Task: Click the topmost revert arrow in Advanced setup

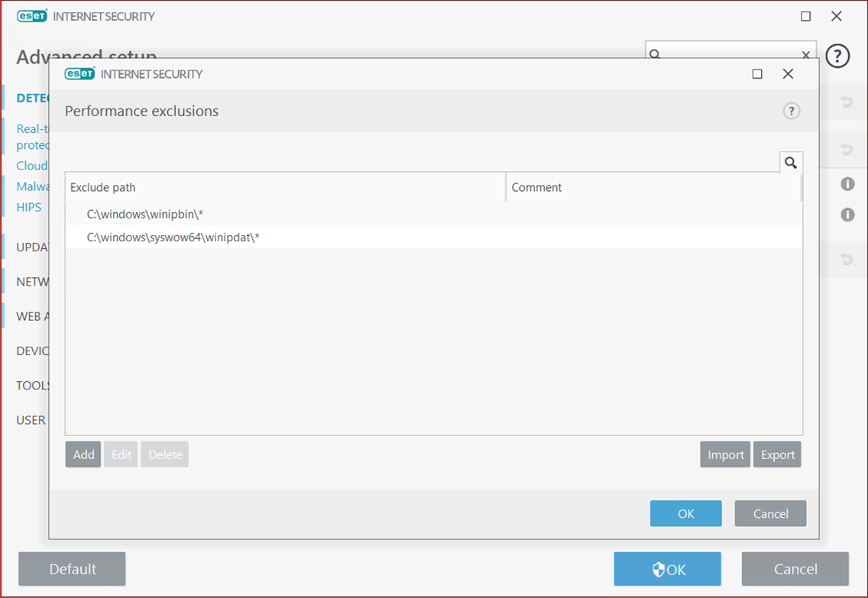Action: coord(847,102)
